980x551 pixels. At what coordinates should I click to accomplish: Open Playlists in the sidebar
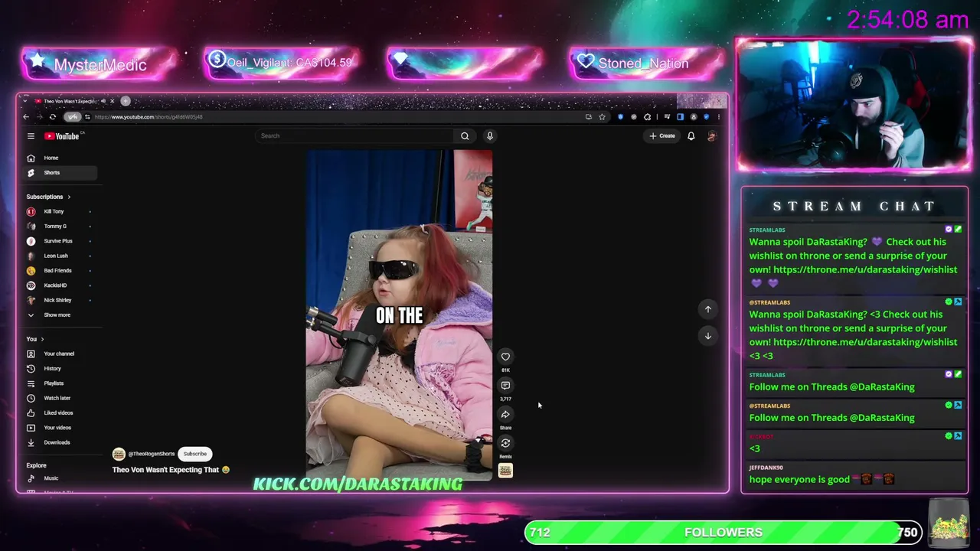pos(61,383)
